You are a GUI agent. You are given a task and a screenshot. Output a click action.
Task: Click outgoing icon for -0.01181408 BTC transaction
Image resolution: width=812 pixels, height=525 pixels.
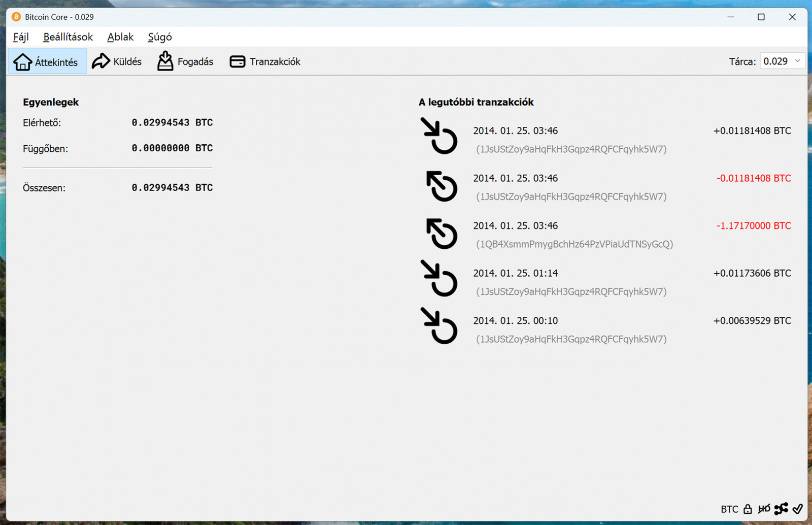(x=441, y=186)
